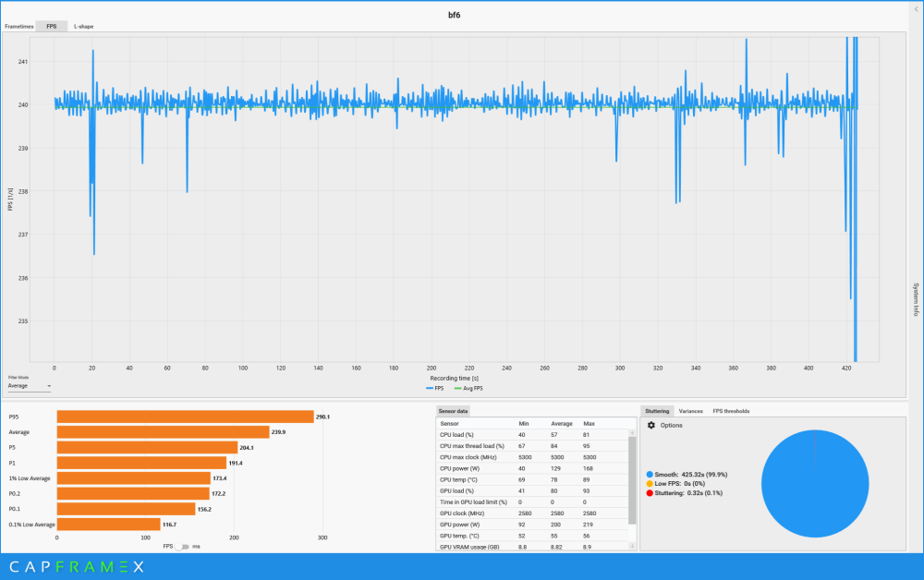Select the FPS graph tab
The image size is (924, 580).
[52, 26]
